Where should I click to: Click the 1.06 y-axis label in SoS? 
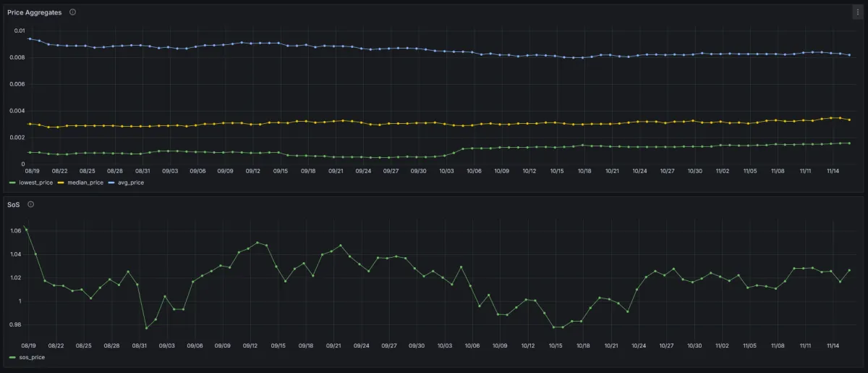tap(17, 231)
